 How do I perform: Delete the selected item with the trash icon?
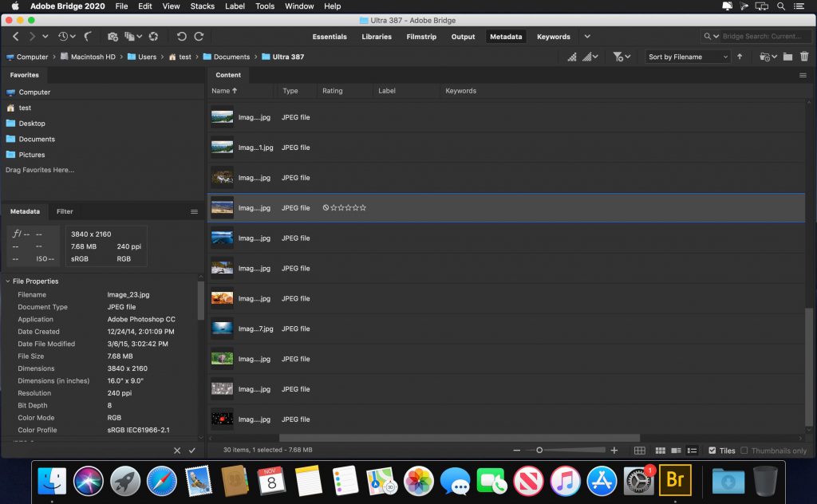[806, 57]
